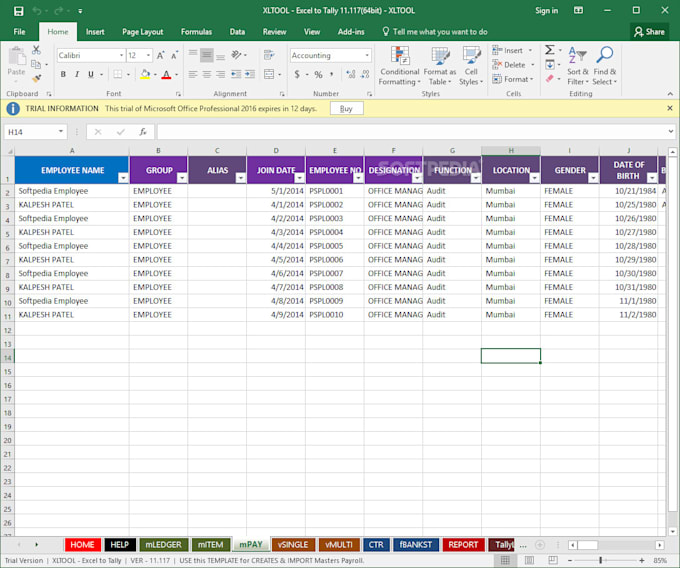Click the Percent Style icon
The height and width of the screenshot is (568, 680).
point(318,74)
